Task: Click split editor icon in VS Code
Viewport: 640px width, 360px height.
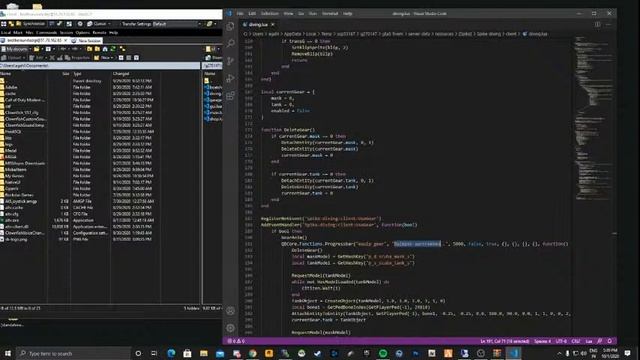Action: 598,24
